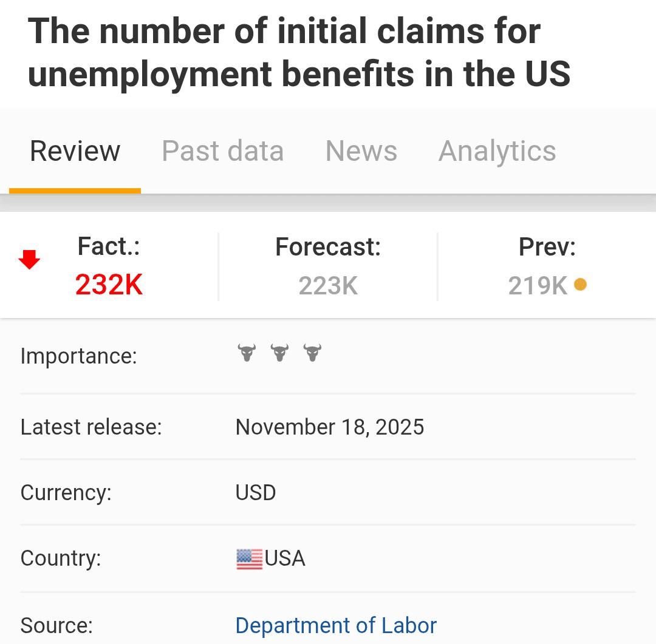Viewport: 656px width, 644px height.
Task: Open the Department of Labor link
Action: (x=336, y=625)
